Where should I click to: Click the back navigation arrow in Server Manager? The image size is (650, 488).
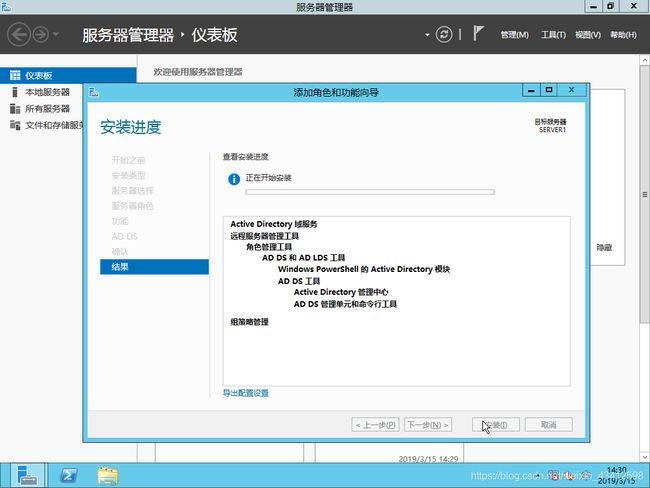pyautogui.click(x=19, y=34)
